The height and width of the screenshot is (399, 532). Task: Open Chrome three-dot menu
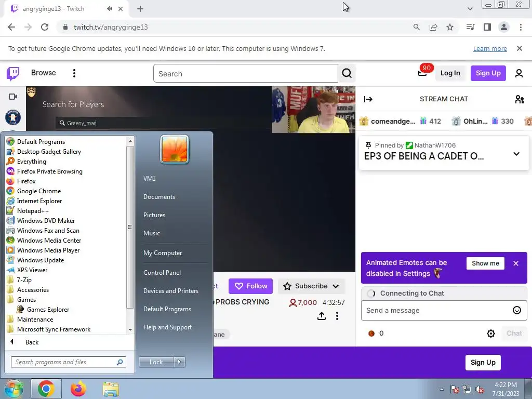[521, 27]
